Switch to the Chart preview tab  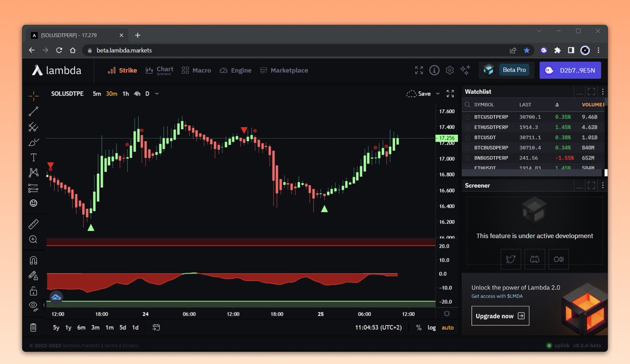tap(159, 70)
